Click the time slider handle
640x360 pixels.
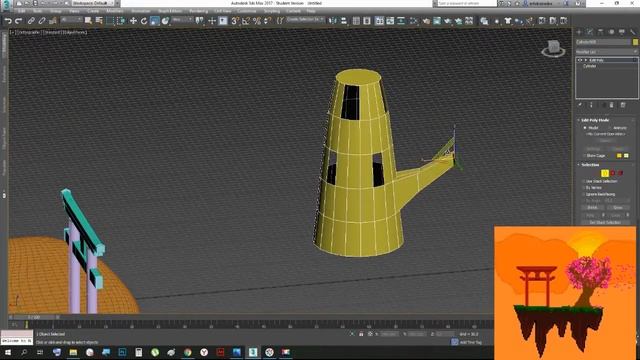(33, 317)
